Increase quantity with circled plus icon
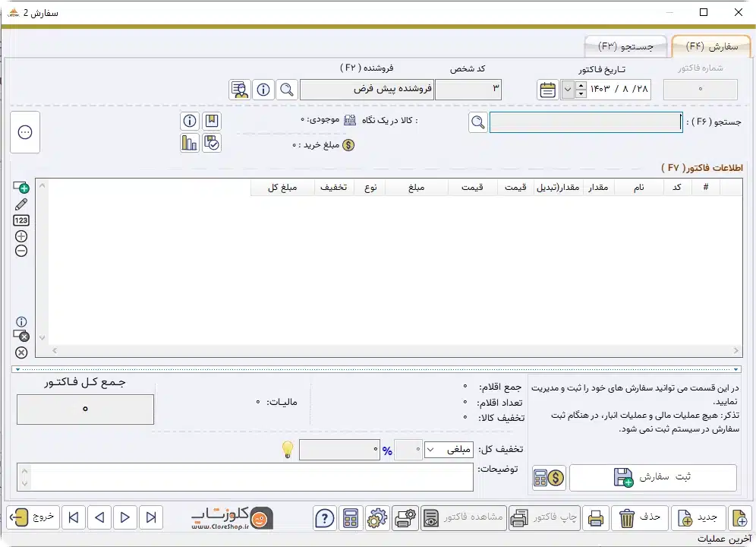The image size is (756, 547). pyautogui.click(x=21, y=236)
